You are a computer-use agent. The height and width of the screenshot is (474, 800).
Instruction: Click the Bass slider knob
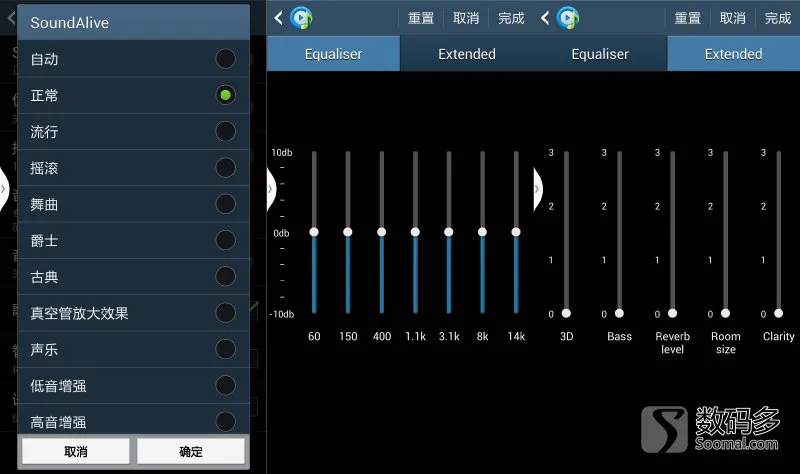pyautogui.click(x=619, y=313)
